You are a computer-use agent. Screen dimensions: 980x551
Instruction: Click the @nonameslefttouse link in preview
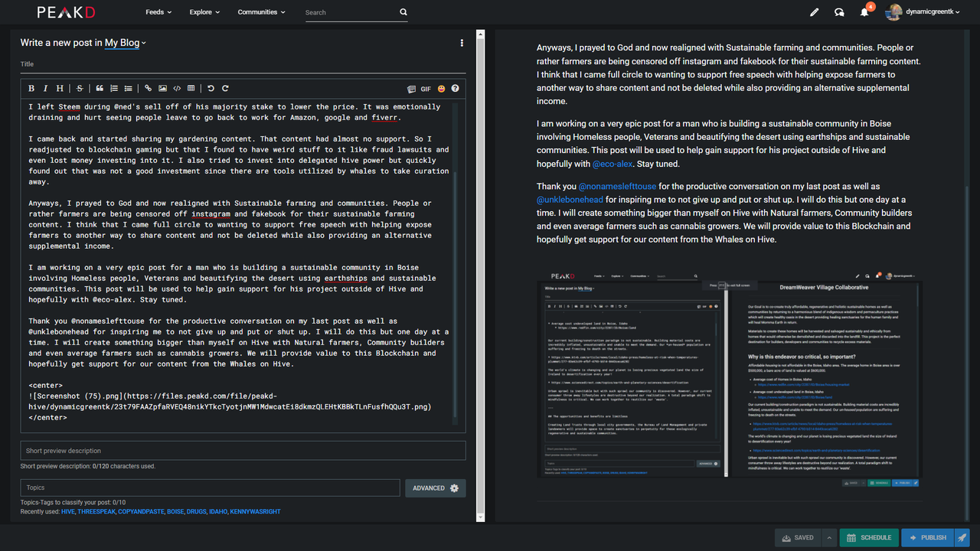[x=617, y=186]
